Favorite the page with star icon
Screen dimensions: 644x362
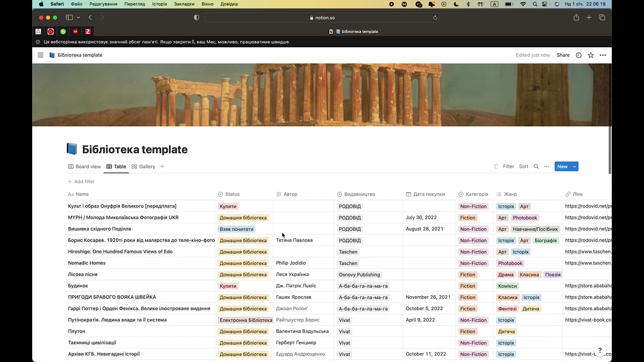click(591, 55)
